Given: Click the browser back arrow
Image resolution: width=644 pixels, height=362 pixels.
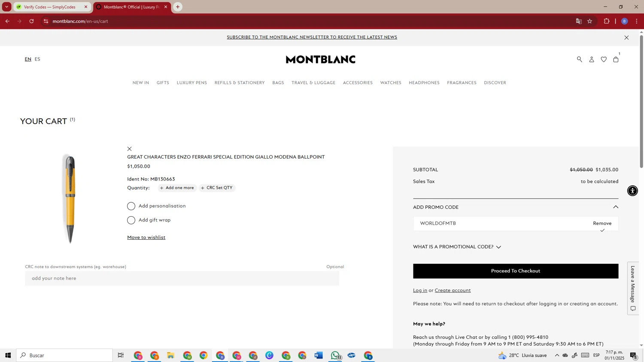Looking at the screenshot, I should [7, 21].
